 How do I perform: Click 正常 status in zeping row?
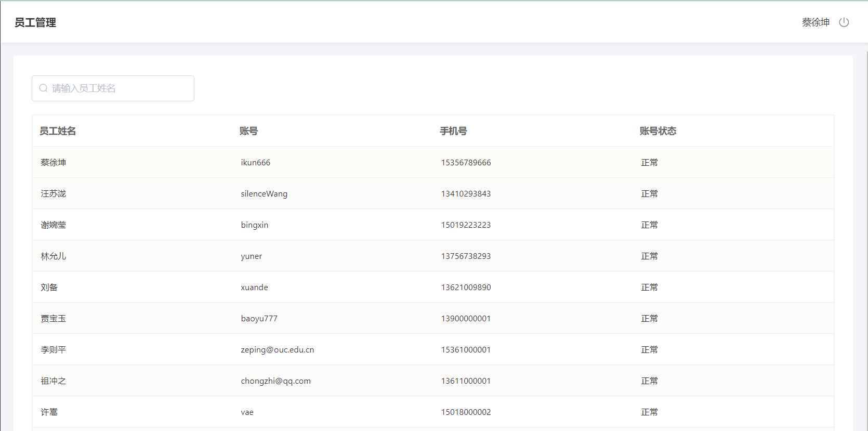point(650,350)
